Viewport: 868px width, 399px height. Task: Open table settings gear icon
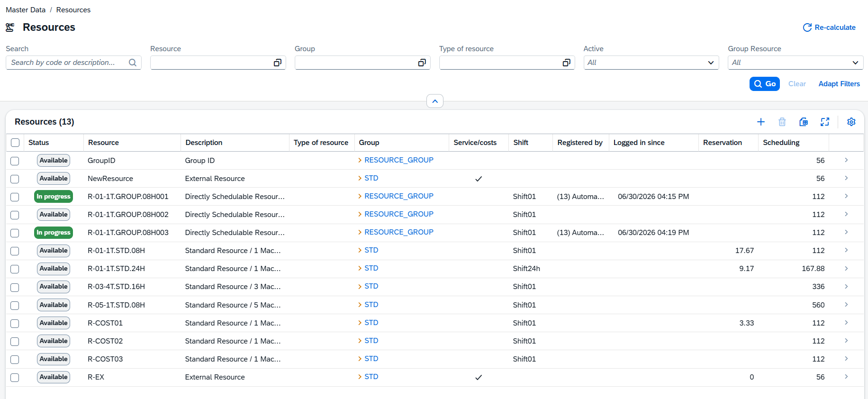tap(851, 122)
